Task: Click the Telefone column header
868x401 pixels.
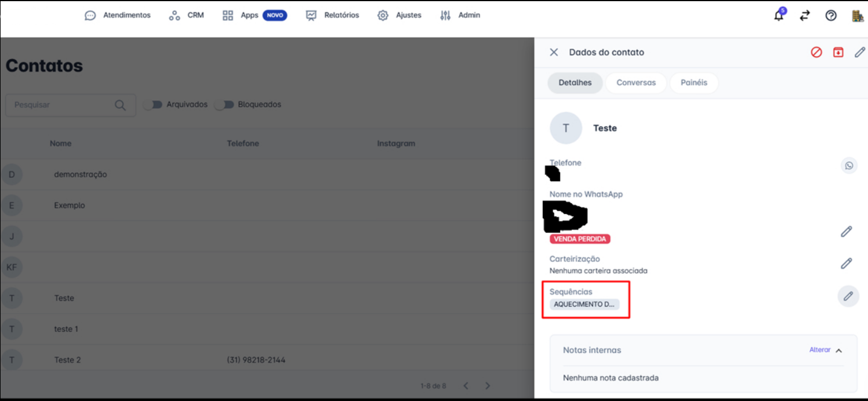Action: [243, 143]
